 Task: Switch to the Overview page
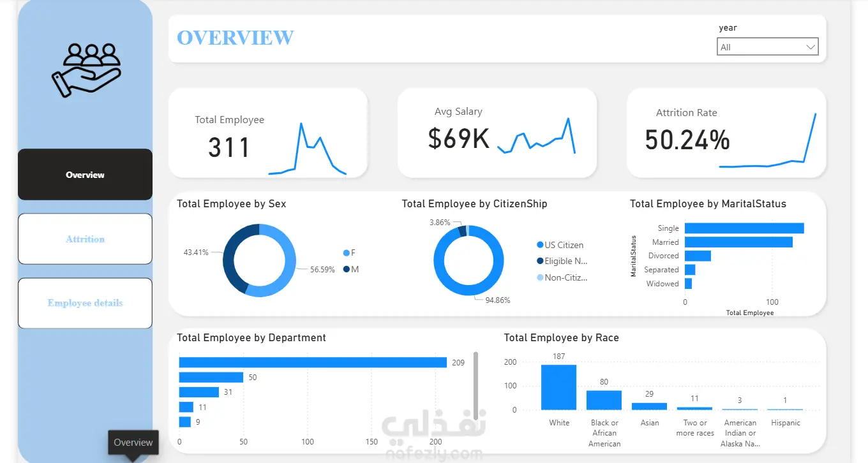tap(85, 175)
